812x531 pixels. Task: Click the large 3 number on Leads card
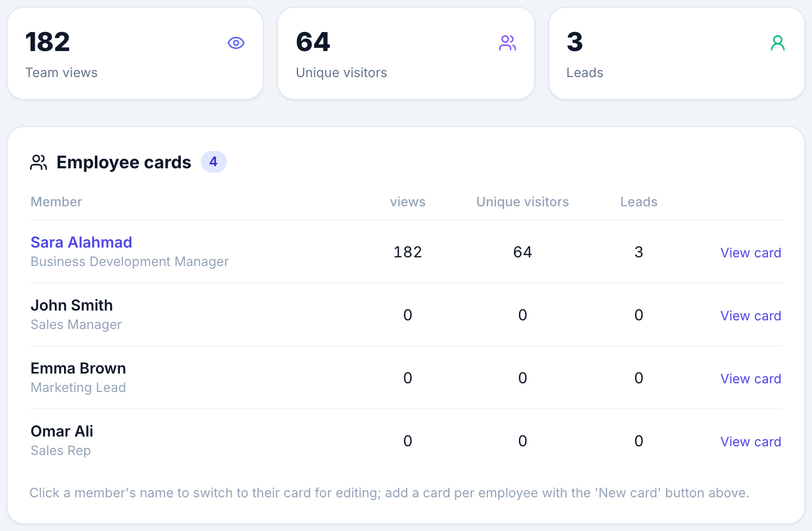pyautogui.click(x=575, y=42)
